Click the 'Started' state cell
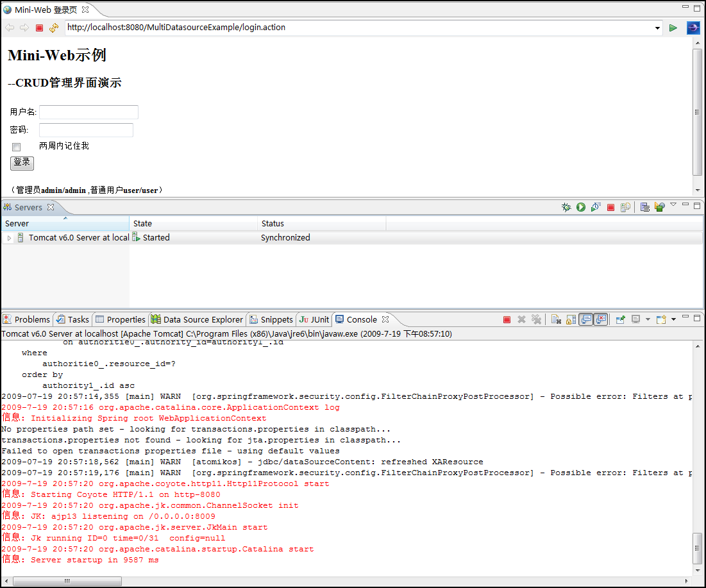The height and width of the screenshot is (588, 706). tap(156, 238)
